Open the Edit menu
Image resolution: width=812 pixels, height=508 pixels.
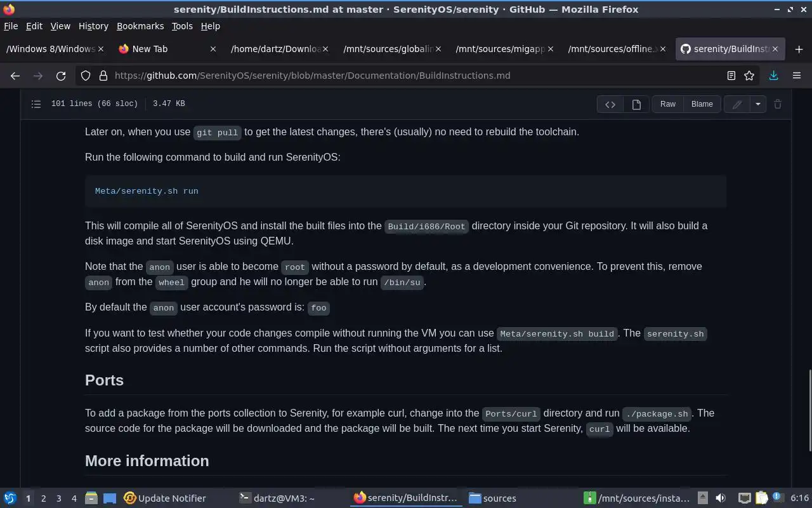[x=34, y=26]
